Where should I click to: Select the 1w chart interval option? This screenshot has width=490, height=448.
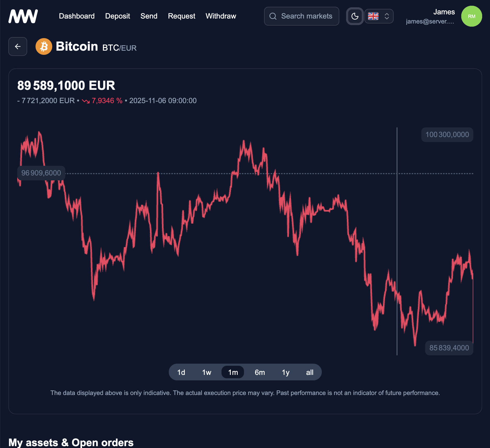(206, 372)
